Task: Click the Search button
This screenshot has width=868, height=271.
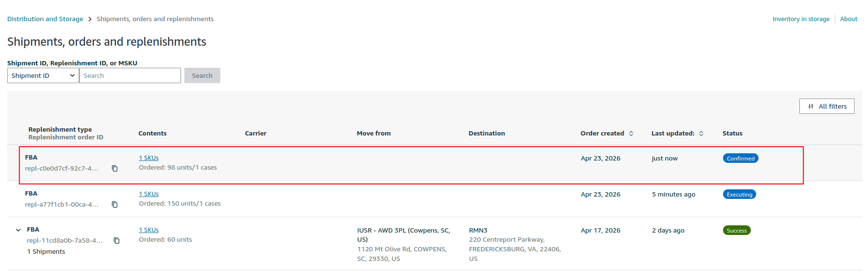Action: (x=202, y=75)
